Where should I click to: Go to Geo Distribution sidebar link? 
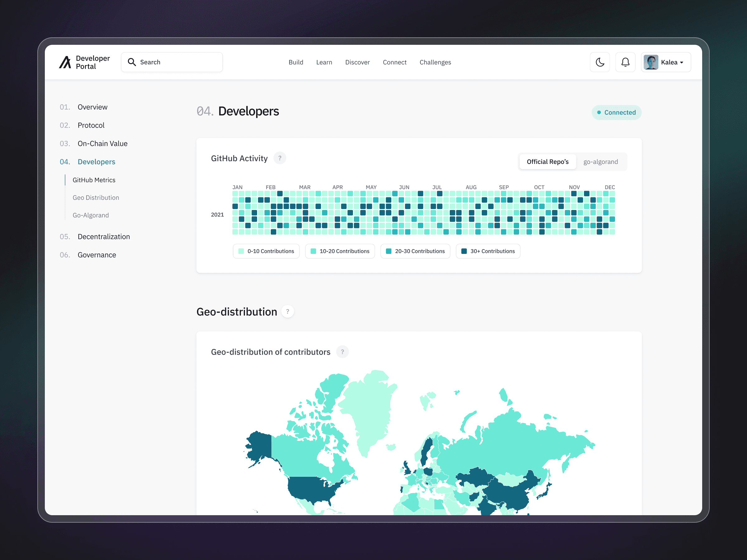tap(96, 198)
